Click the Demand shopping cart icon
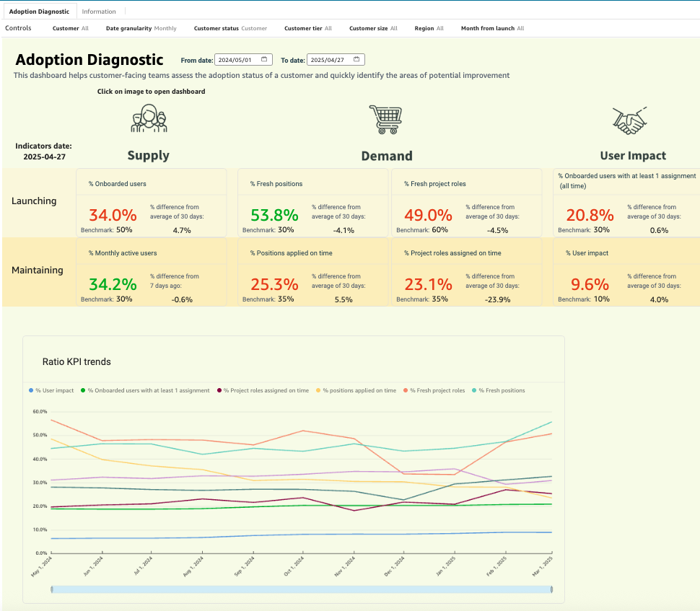The height and width of the screenshot is (611, 700). [x=385, y=118]
